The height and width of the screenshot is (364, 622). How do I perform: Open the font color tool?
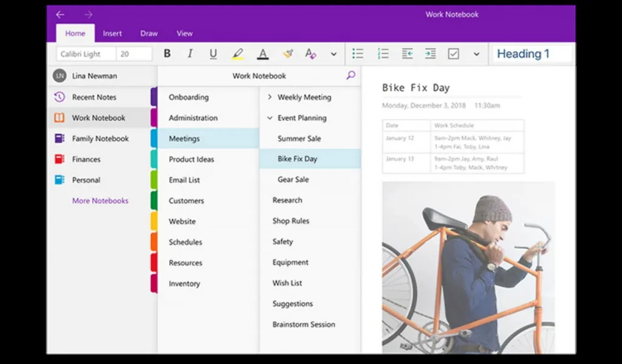262,53
